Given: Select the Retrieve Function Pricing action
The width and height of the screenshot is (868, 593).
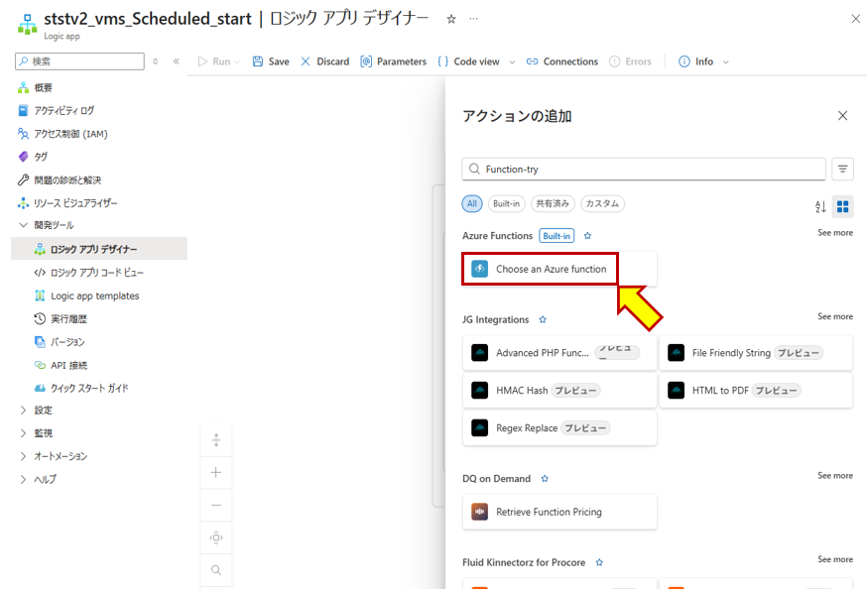Looking at the screenshot, I should (559, 512).
